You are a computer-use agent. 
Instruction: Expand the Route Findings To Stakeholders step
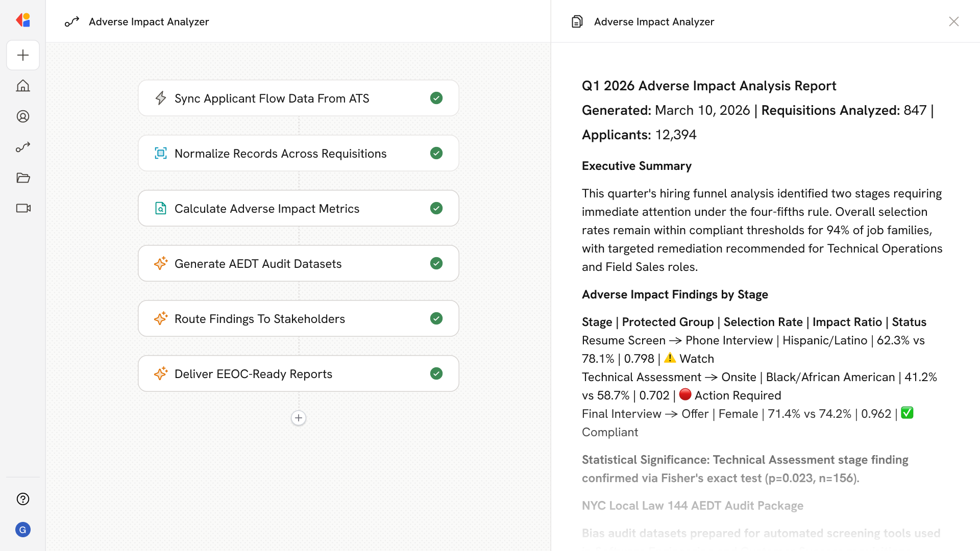(x=259, y=318)
